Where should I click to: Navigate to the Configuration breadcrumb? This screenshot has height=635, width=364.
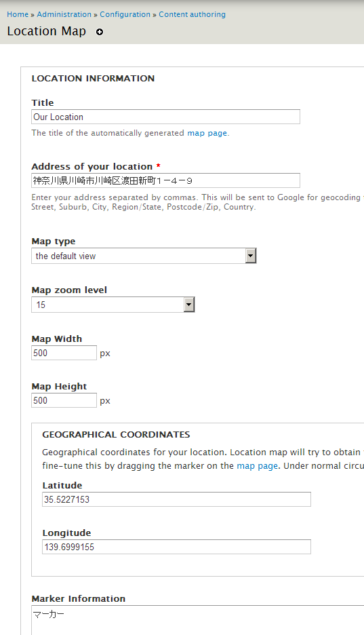click(x=125, y=14)
